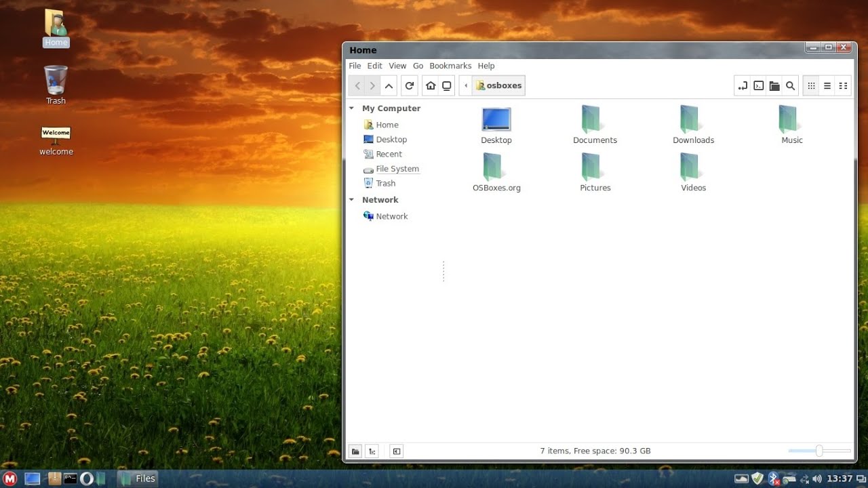The width and height of the screenshot is (868, 488).
Task: Navigate forward using the forward arrow
Action: (372, 86)
